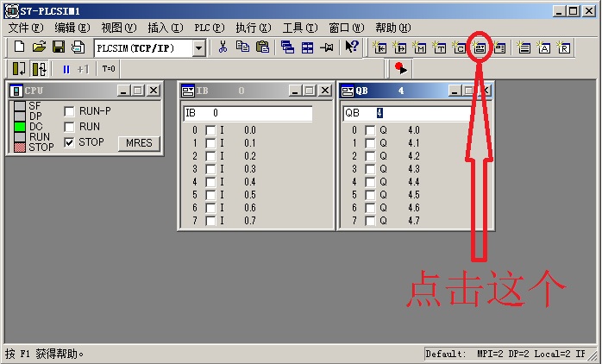Click the T=0 timer reset button
Viewport: 602px width, 364px height.
pos(109,69)
